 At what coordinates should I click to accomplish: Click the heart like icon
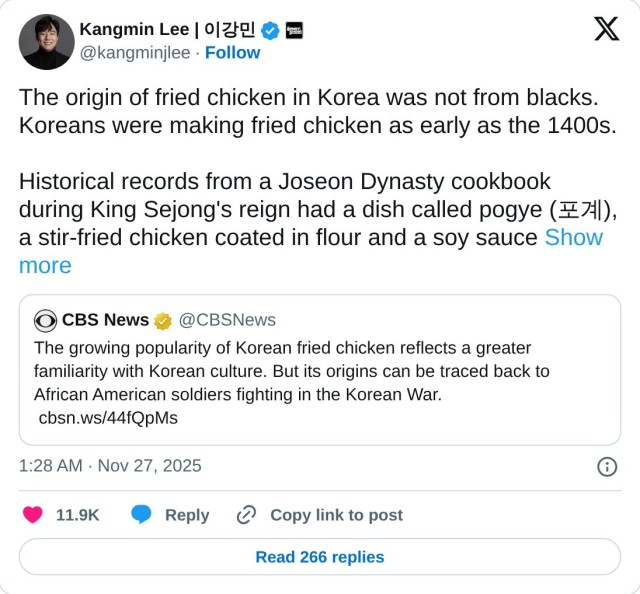click(x=33, y=515)
